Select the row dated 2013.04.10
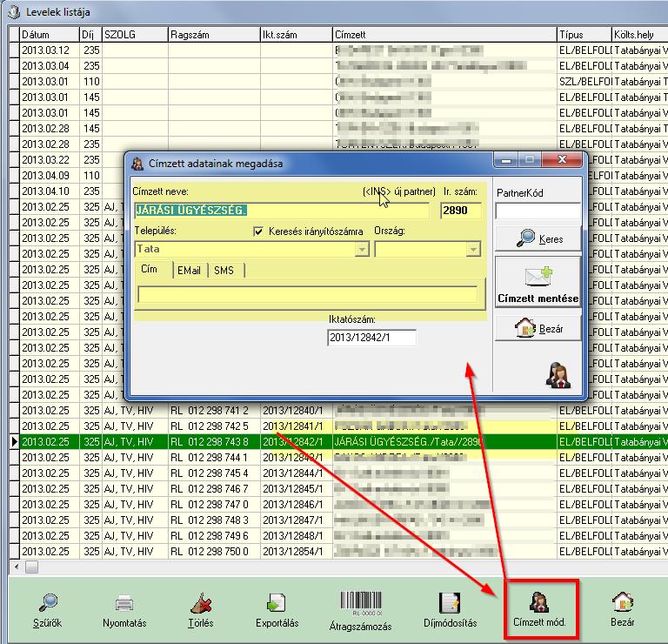This screenshot has height=644, width=668. pos(66,191)
